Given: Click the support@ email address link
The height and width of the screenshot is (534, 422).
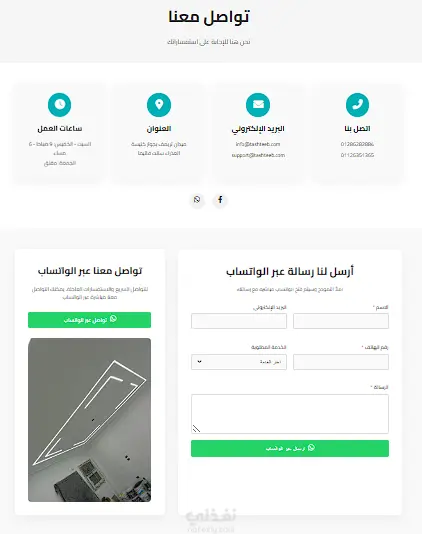Looking at the screenshot, I should pos(258,155).
